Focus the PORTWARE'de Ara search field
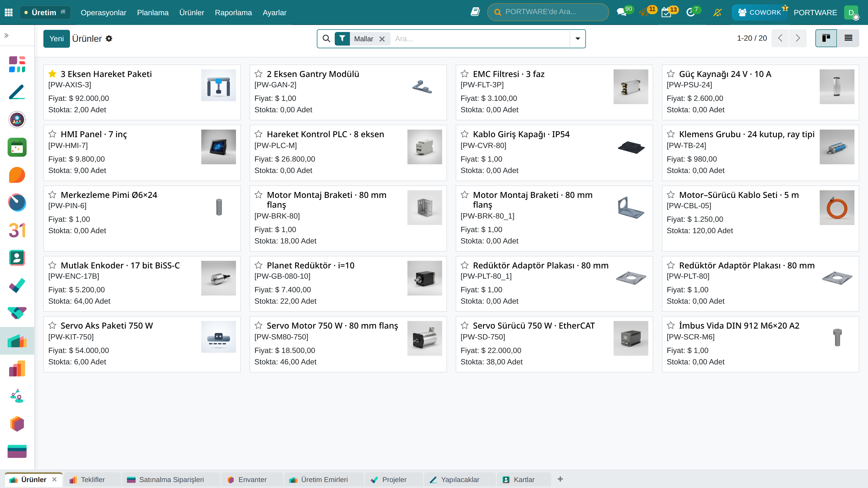This screenshot has width=868, height=488. 548,12
